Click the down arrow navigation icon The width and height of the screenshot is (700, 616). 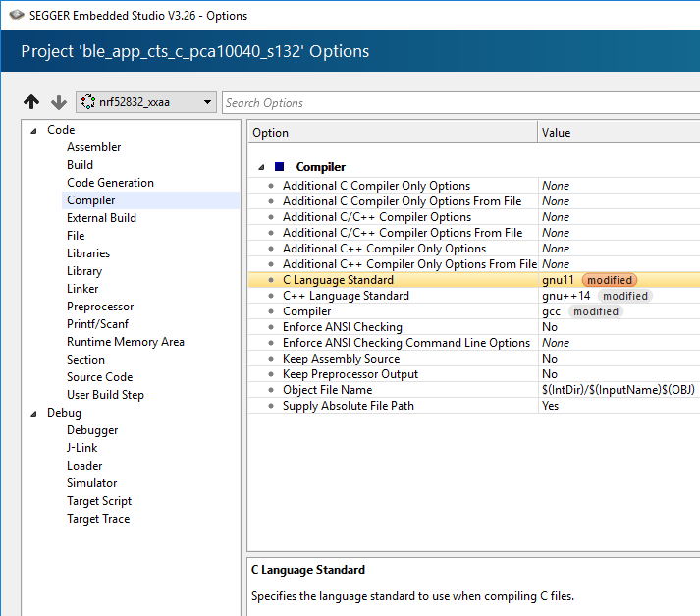coord(59,102)
